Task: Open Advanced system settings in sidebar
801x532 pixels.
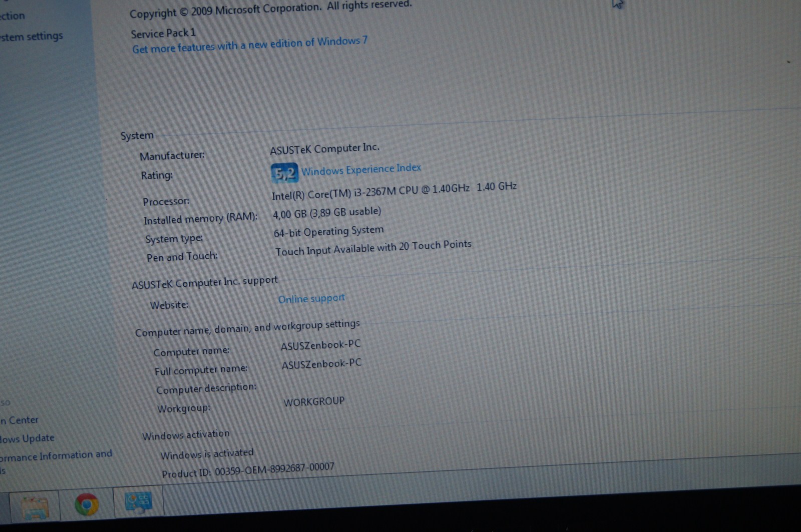Action: point(31,37)
